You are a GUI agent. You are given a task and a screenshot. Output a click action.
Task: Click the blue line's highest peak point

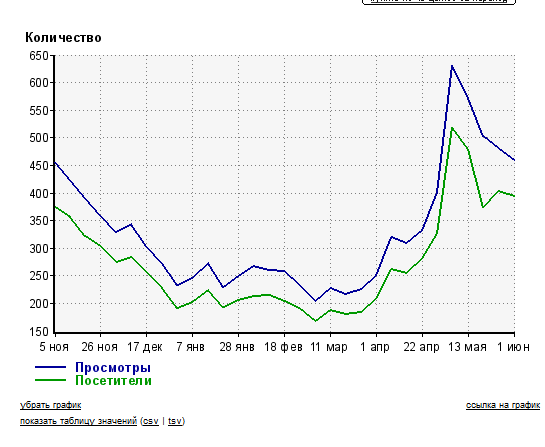click(x=452, y=65)
